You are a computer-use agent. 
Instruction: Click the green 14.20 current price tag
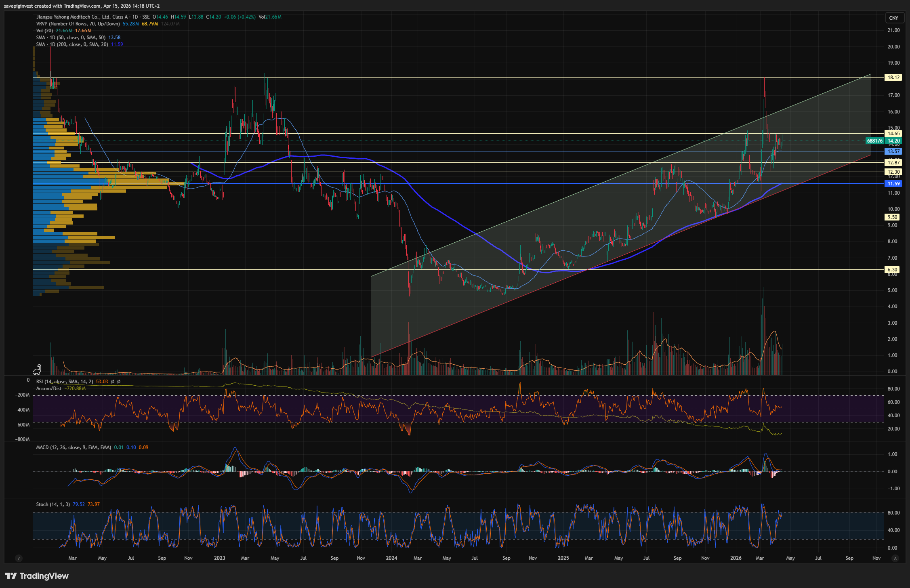(x=893, y=141)
